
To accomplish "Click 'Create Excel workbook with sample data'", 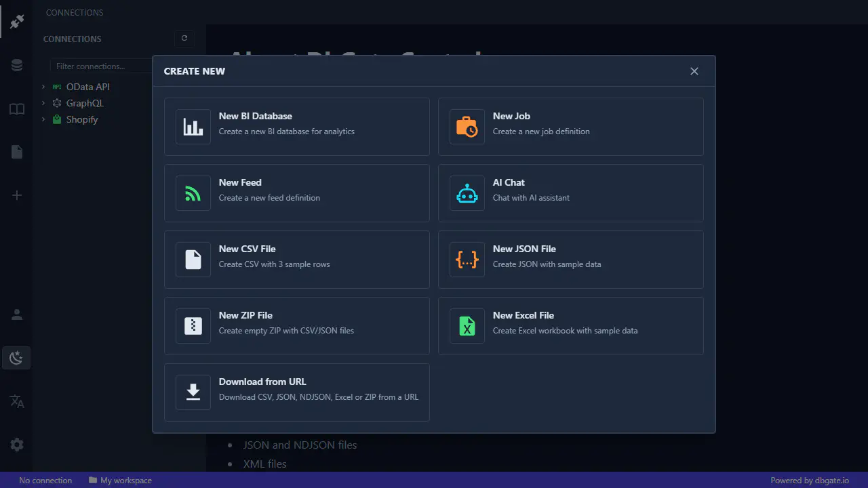I will coord(566,331).
